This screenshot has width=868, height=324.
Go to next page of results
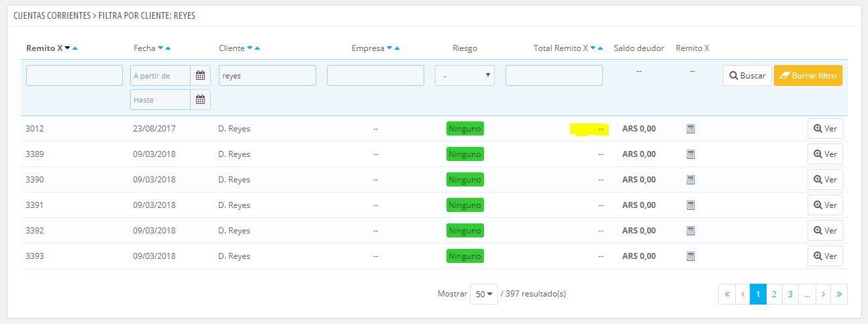tap(823, 294)
